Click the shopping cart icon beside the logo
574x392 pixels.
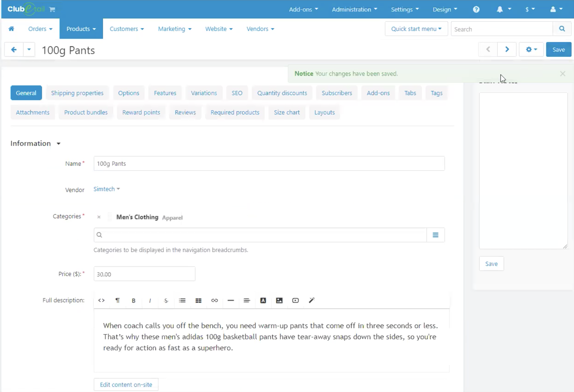[x=52, y=9]
